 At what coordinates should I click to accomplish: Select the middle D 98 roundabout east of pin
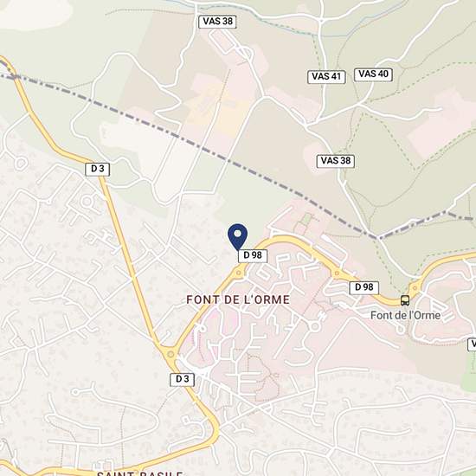pos(337,273)
